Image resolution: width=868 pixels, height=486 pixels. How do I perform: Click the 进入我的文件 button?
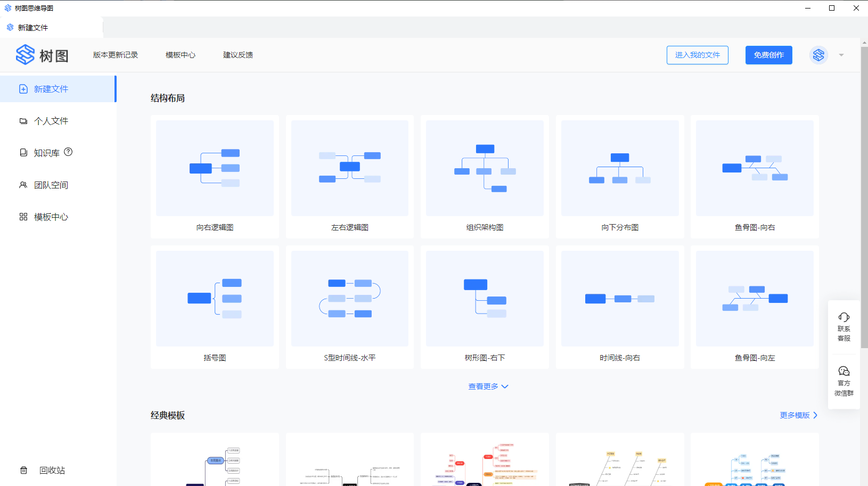[697, 55]
